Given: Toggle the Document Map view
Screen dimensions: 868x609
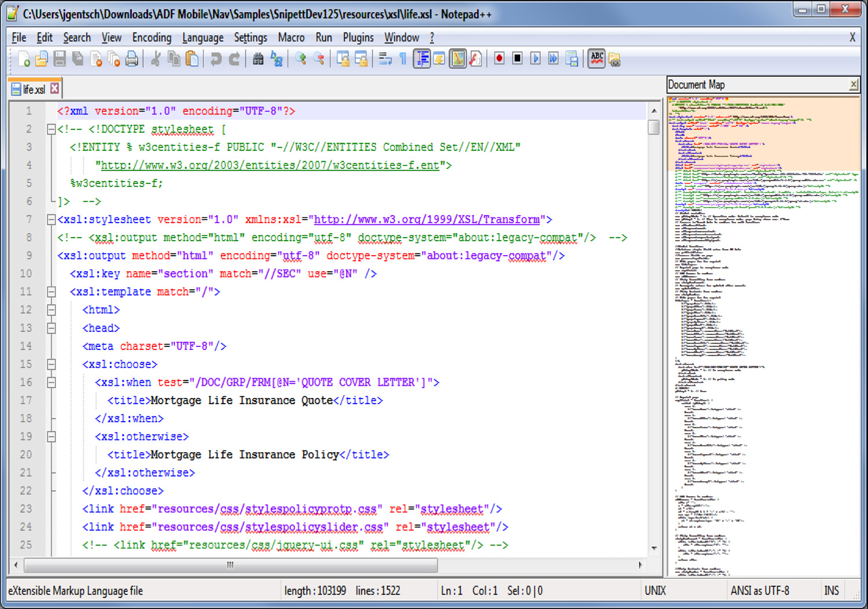Looking at the screenshot, I should tap(457, 58).
